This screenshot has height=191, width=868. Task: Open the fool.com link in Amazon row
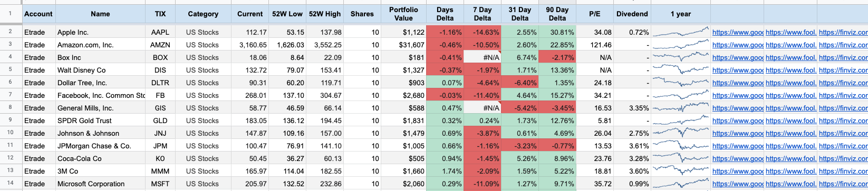tap(790, 45)
